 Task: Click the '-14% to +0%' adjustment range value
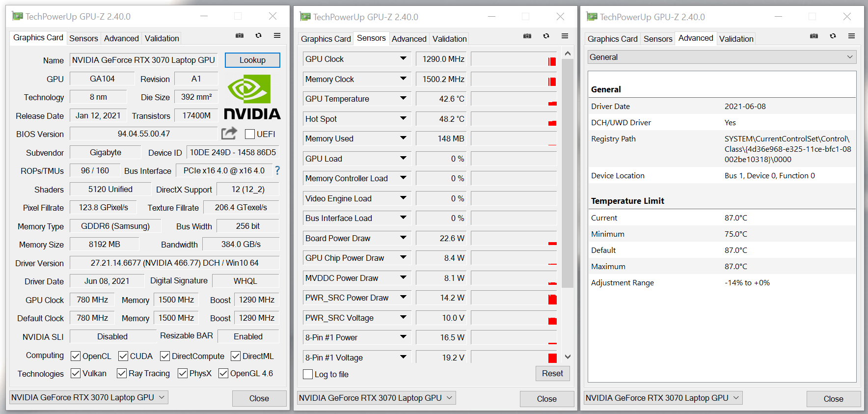pos(747,283)
